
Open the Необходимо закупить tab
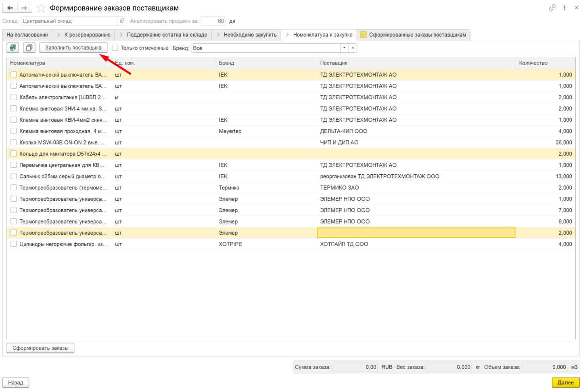(246, 35)
